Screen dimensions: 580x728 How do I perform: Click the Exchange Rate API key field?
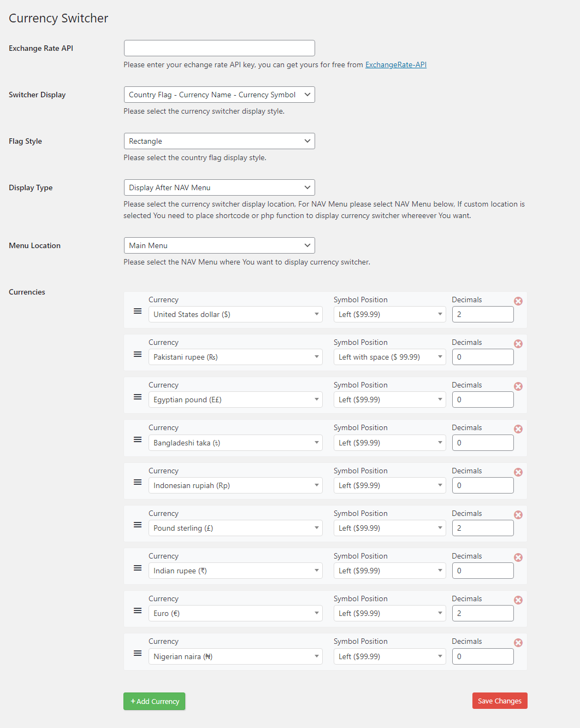tap(219, 48)
